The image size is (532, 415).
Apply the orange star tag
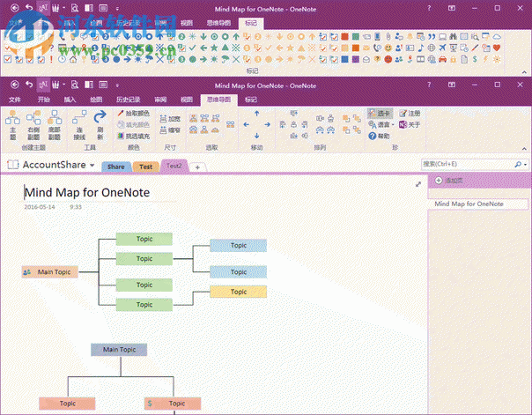click(x=290, y=48)
